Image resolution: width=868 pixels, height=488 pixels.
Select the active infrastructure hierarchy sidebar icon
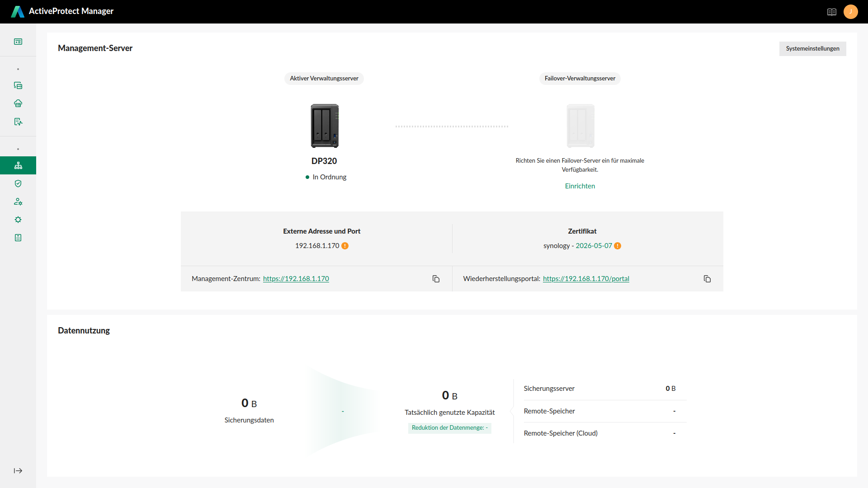point(18,165)
